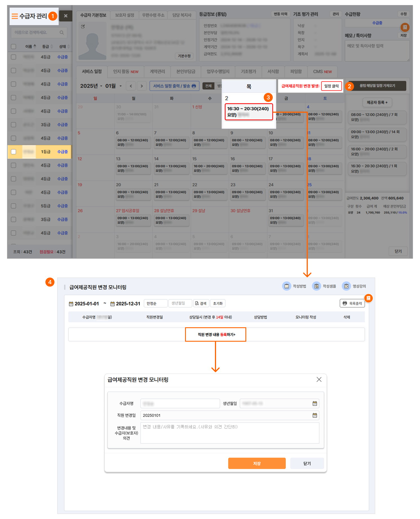
Task: Click 직원 변경 내용 등록하기+ link
Action: pyautogui.click(x=216, y=335)
